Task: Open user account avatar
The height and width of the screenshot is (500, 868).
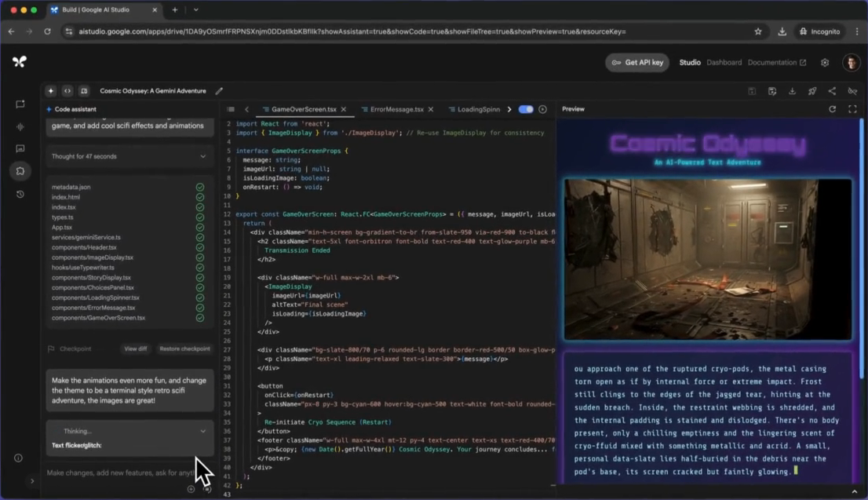Action: coord(851,63)
